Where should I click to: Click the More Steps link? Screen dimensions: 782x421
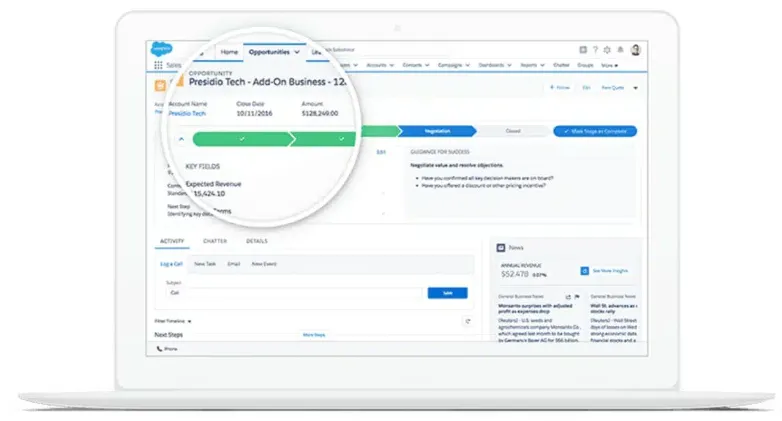(314, 335)
